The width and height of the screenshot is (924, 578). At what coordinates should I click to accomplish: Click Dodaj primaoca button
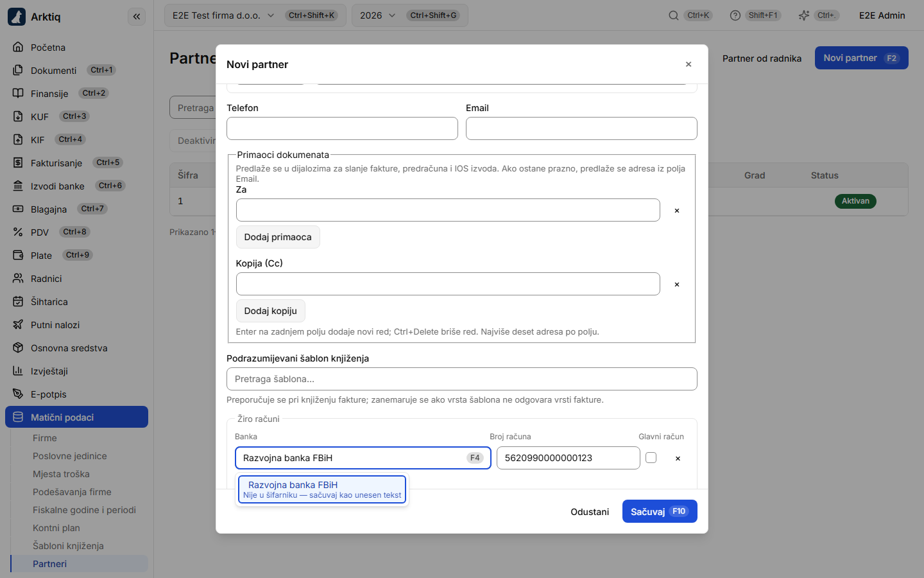(278, 237)
